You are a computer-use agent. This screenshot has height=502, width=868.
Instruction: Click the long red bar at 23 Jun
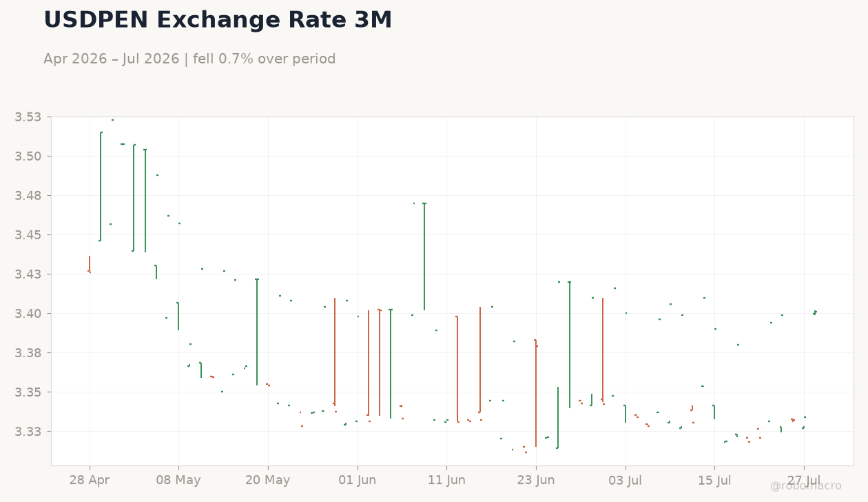[x=536, y=393]
